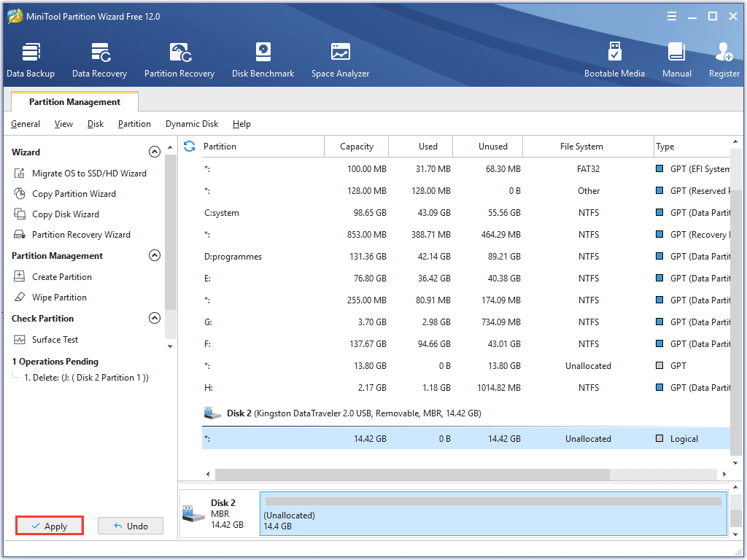Select the E: partition row
This screenshot has height=560, width=747.
pyautogui.click(x=466, y=278)
